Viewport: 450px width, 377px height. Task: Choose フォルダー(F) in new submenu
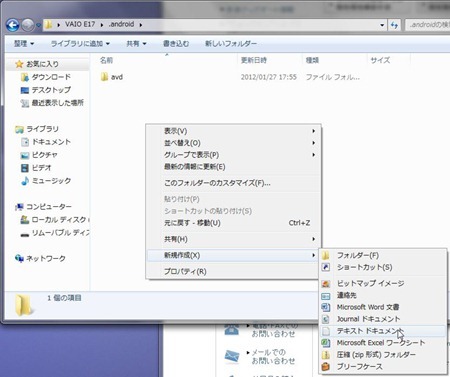(383, 255)
